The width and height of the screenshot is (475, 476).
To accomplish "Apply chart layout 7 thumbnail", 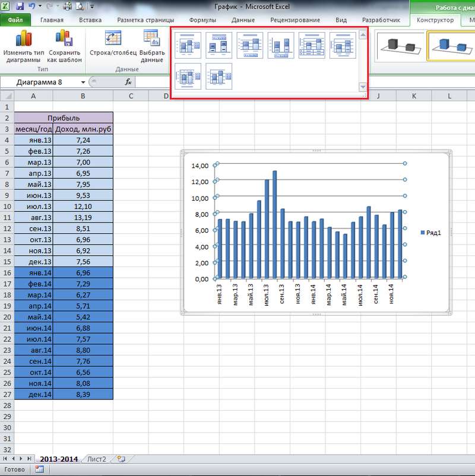I will click(188, 77).
